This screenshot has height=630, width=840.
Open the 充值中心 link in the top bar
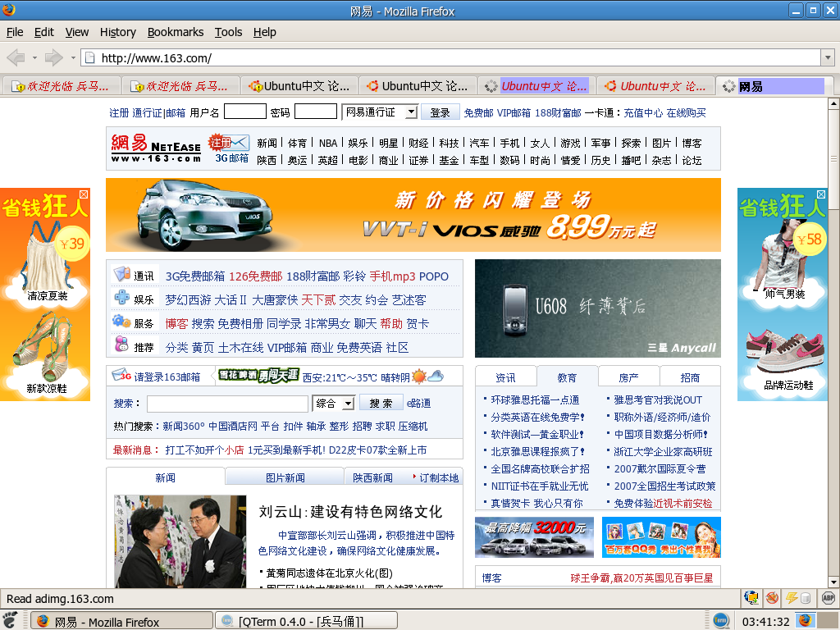(x=643, y=113)
